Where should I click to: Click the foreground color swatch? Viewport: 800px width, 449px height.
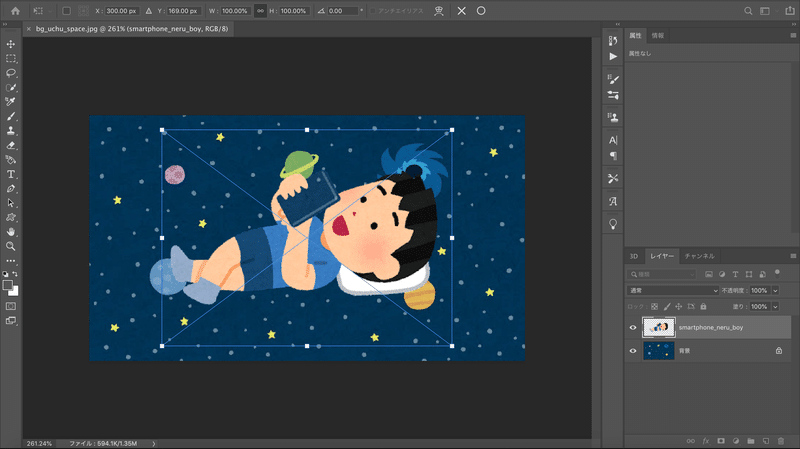[9, 285]
